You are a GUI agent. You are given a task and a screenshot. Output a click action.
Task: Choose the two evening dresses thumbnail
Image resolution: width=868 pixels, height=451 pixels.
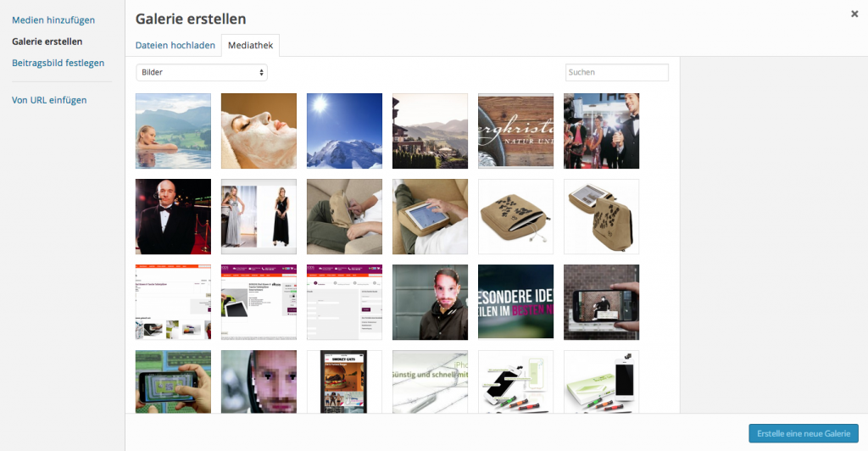[x=259, y=216]
